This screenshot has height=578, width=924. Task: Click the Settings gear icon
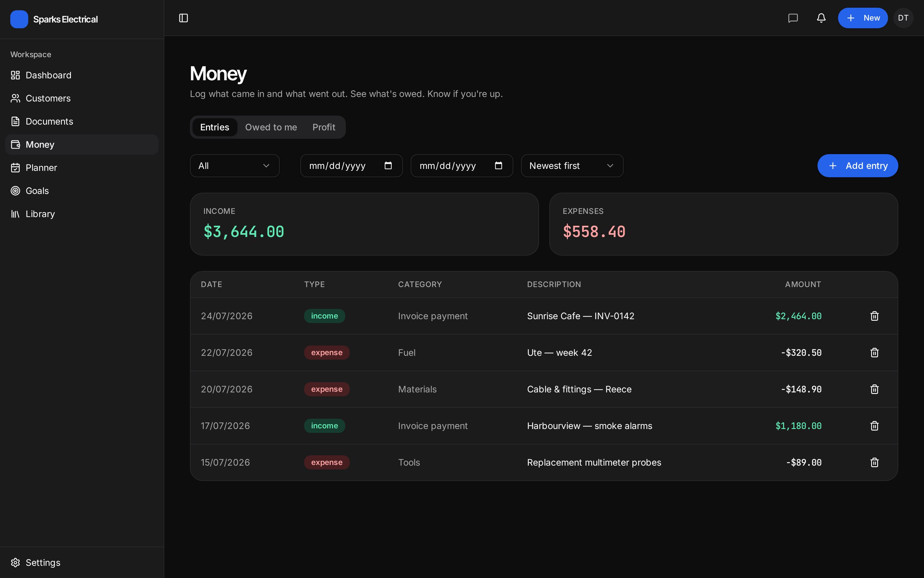click(15, 563)
